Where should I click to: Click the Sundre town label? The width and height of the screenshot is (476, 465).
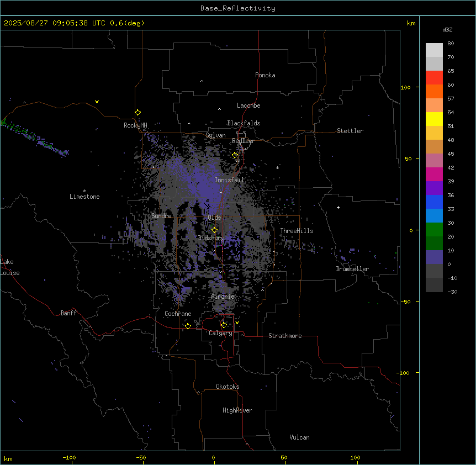tap(161, 216)
